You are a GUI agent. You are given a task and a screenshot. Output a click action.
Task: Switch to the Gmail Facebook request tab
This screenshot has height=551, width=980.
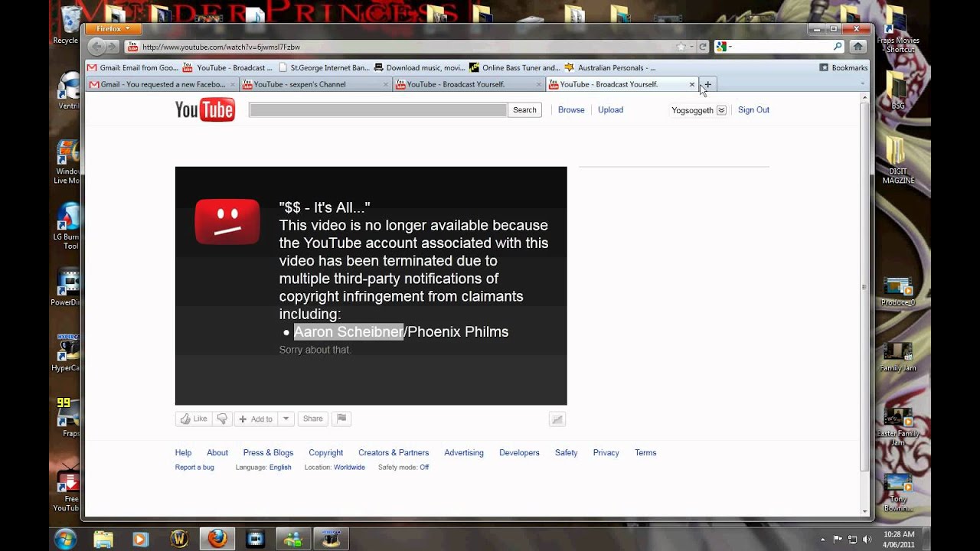click(x=162, y=84)
